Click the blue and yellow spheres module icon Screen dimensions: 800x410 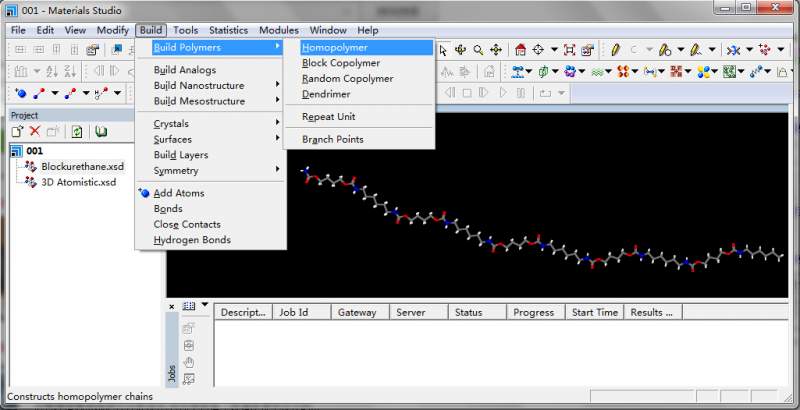pos(704,72)
